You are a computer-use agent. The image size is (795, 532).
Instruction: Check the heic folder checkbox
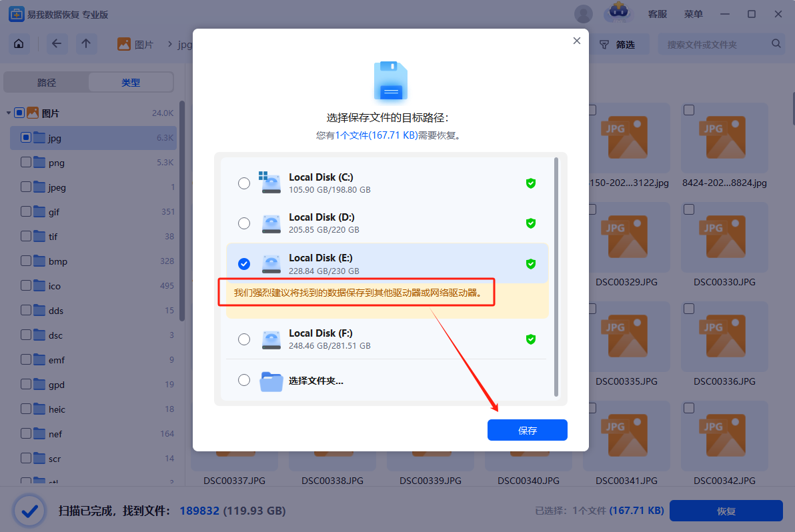(26, 409)
